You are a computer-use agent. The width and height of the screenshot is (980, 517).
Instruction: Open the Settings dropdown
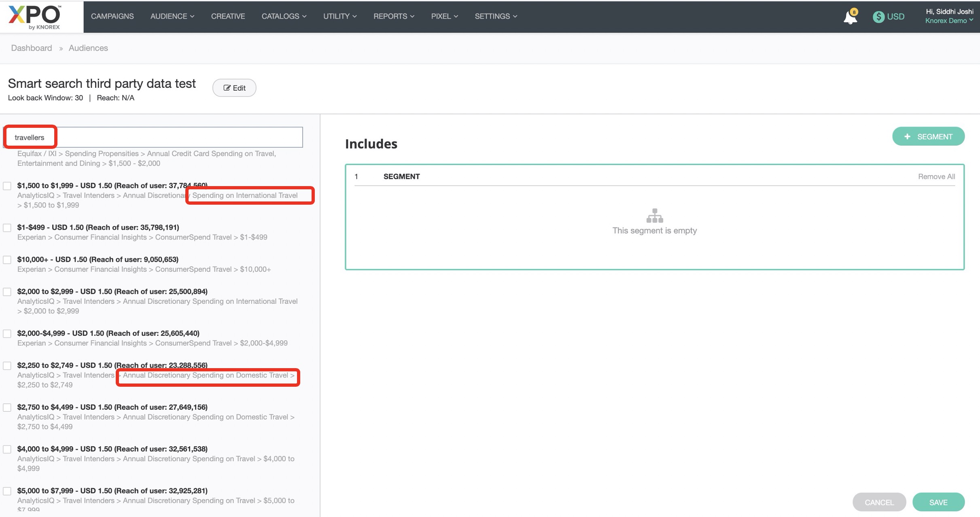point(496,16)
